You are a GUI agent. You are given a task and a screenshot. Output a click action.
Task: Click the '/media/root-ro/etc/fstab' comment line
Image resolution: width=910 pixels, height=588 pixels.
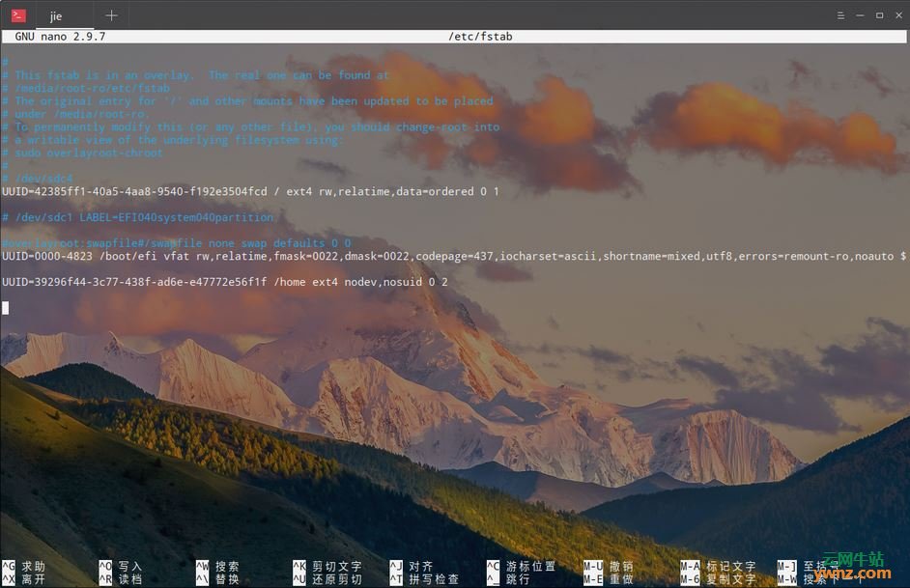pos(86,88)
